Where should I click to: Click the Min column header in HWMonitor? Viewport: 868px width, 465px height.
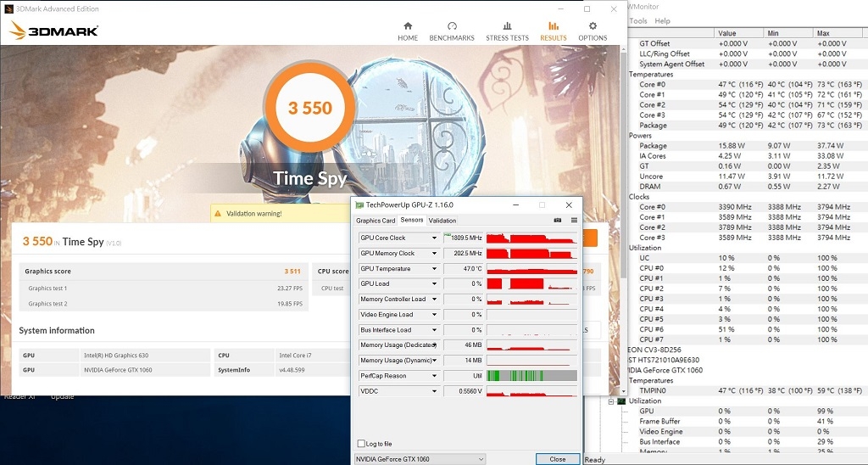(x=788, y=33)
